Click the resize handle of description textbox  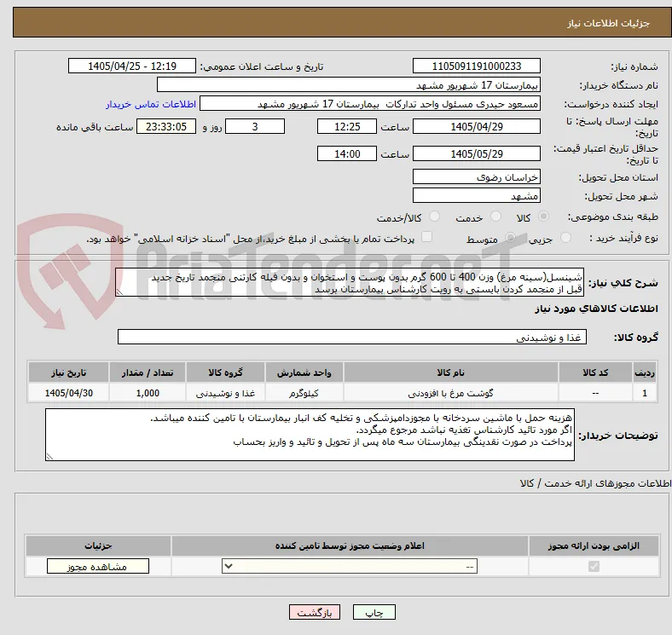(119, 292)
